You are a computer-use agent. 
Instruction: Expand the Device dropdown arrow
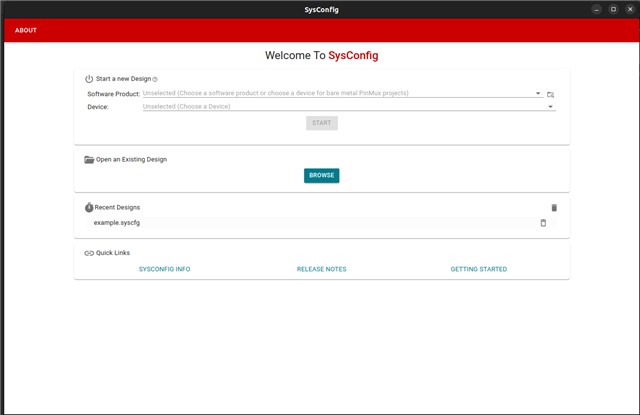point(550,107)
